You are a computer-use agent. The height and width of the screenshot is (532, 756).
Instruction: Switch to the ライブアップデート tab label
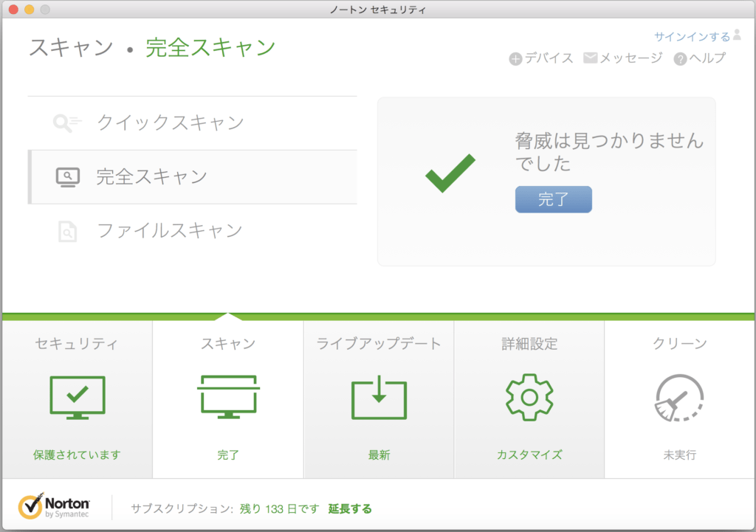pyautogui.click(x=379, y=344)
